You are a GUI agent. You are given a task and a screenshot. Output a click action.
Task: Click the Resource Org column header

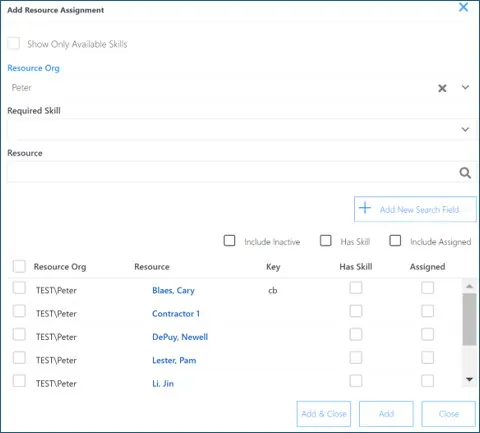60,267
